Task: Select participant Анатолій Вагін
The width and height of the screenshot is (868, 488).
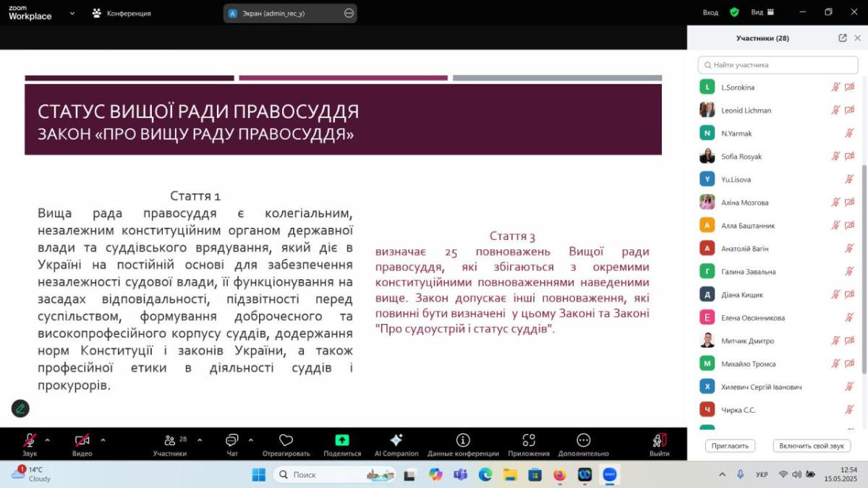Action: pos(778,249)
